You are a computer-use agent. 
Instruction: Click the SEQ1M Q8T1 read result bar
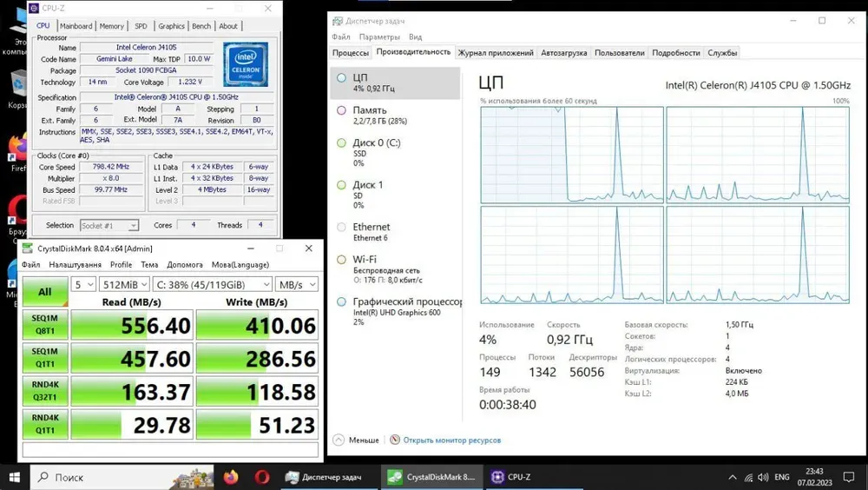(131, 325)
